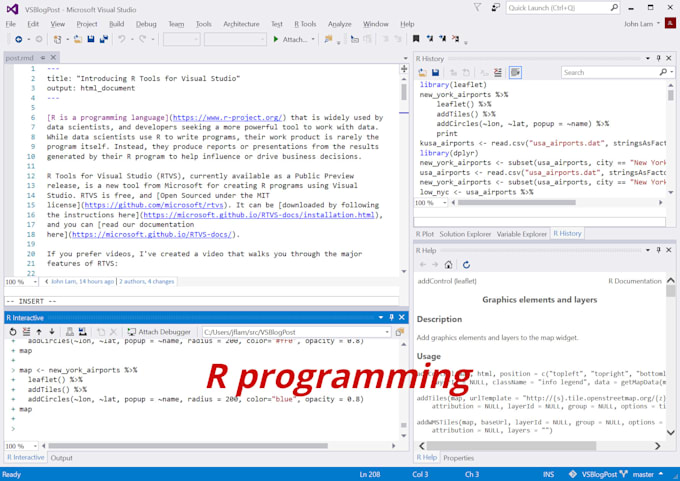
Task: Click the Previous Bookmark icon
Action: coord(429,39)
